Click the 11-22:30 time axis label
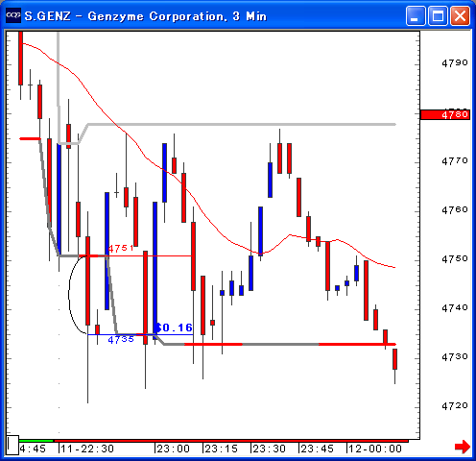Viewport: 476px width, 461px height. (87, 449)
